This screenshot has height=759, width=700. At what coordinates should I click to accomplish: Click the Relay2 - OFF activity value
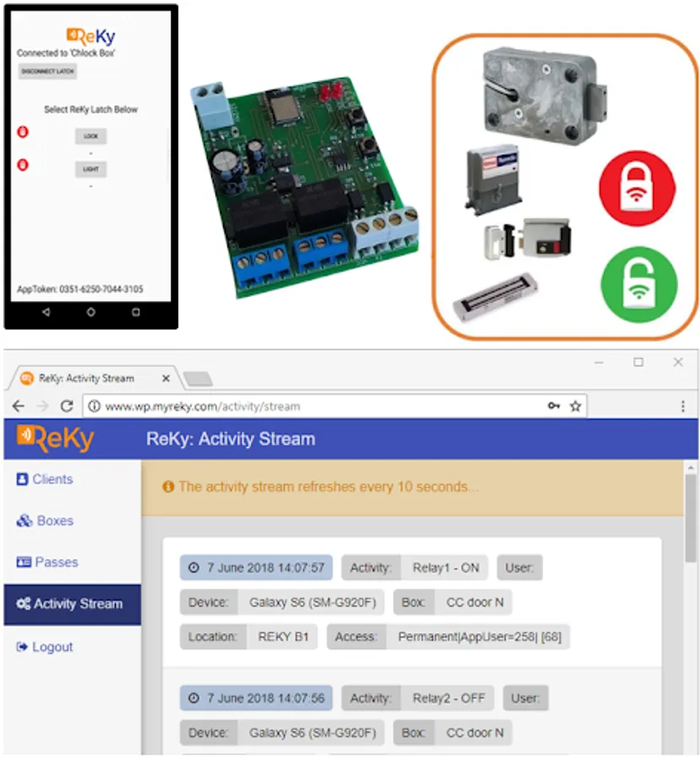449,698
